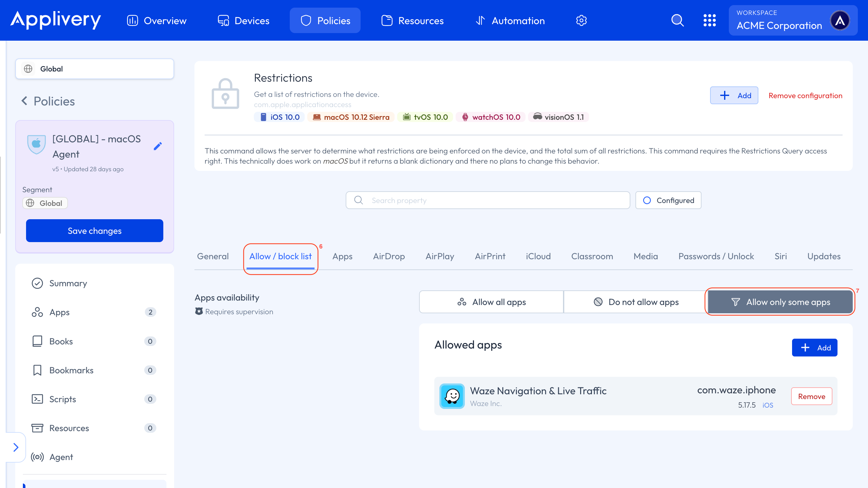Click the Applivery logo

tap(56, 20)
